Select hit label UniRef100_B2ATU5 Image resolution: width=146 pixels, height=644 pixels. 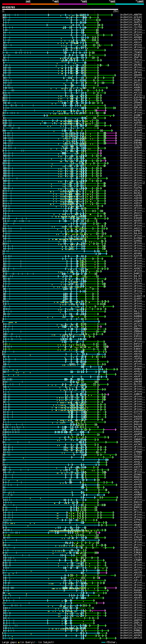point(131,256)
